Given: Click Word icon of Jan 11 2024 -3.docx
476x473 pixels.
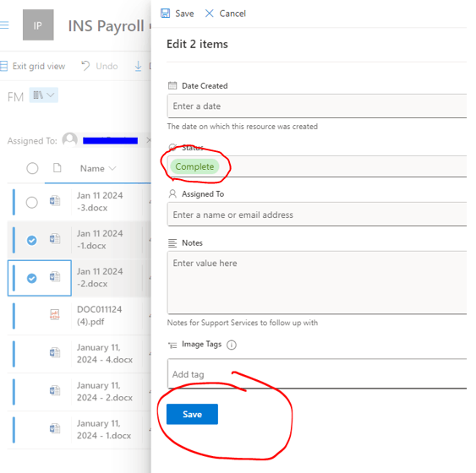Looking at the screenshot, I should pyautogui.click(x=55, y=201).
